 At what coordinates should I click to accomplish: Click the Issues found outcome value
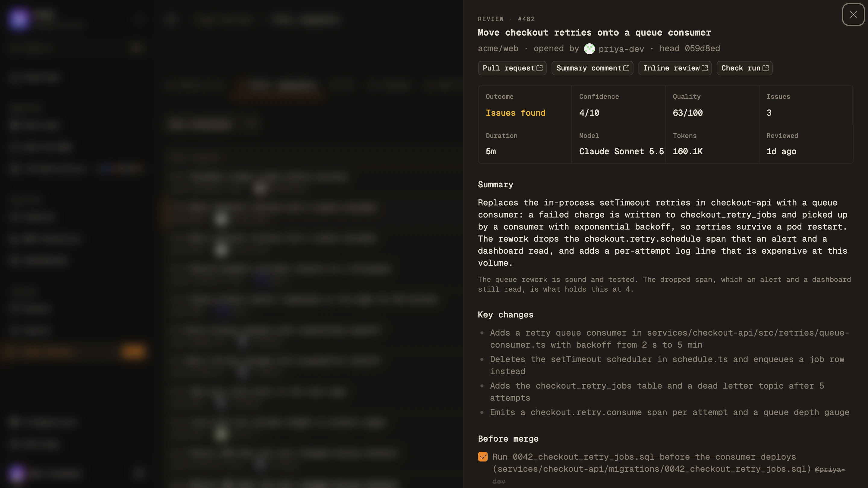[x=516, y=113]
